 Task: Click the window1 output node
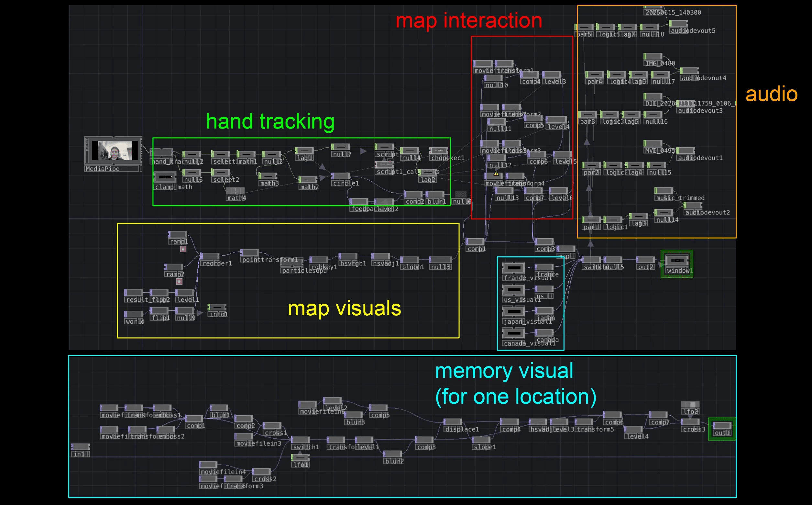676,261
